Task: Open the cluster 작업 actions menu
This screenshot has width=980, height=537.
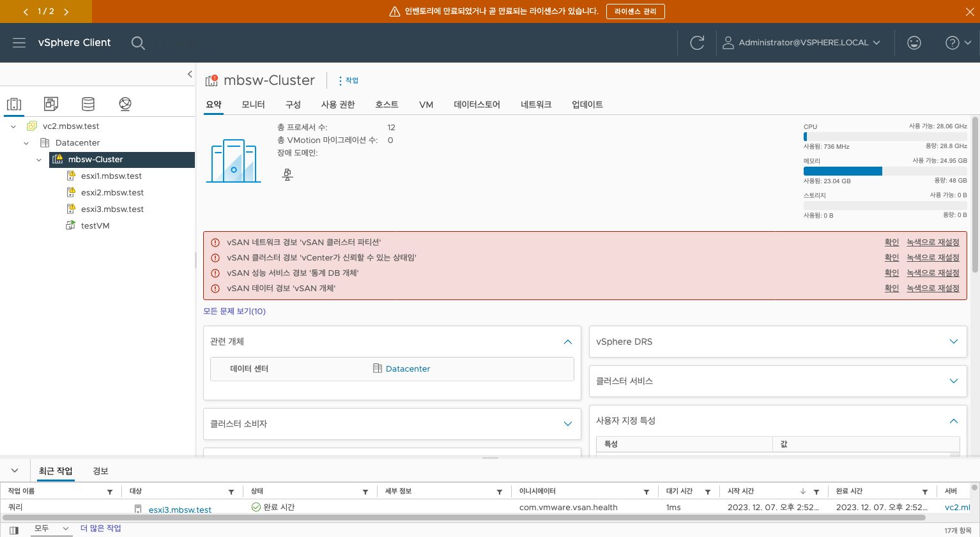Action: 349,80
